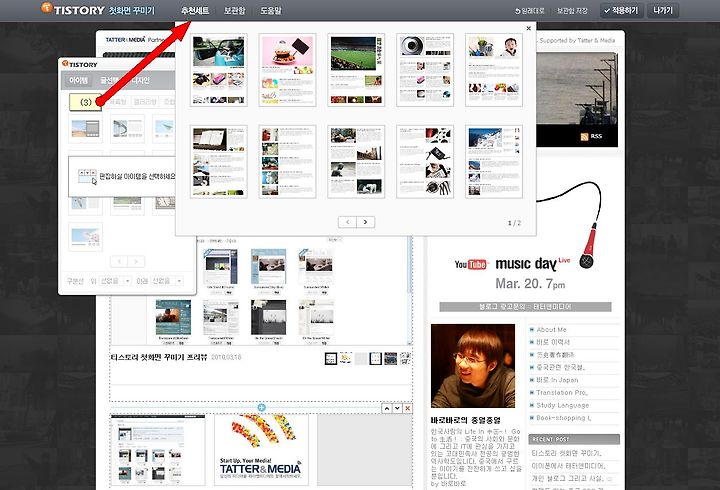Click next arrow in the item panel
720x490 pixels.
tap(136, 261)
